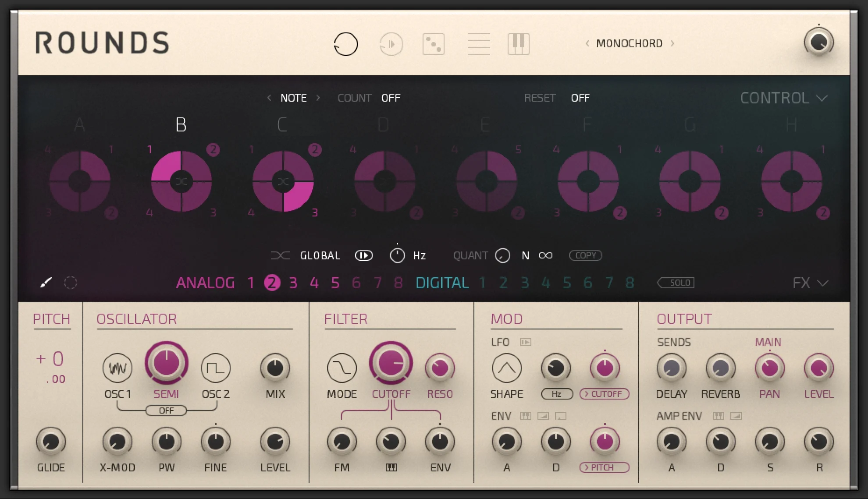The height and width of the screenshot is (499, 868).
Task: Click the center of block B ring
Action: 181,181
